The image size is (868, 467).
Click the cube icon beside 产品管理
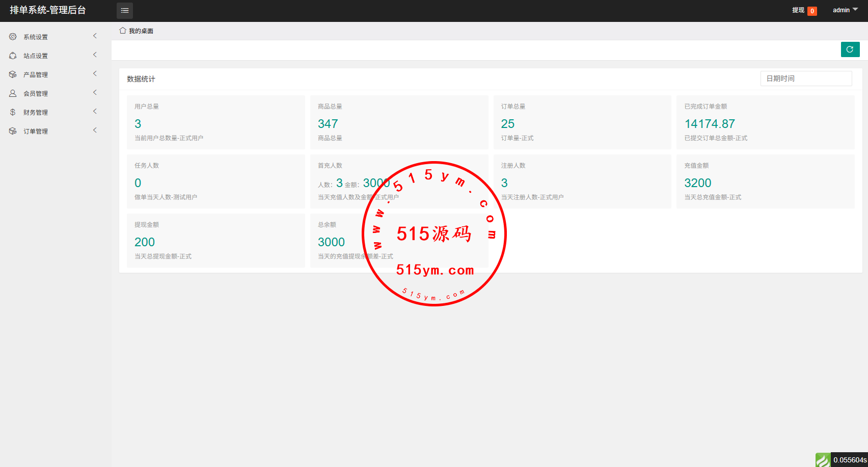coord(13,74)
